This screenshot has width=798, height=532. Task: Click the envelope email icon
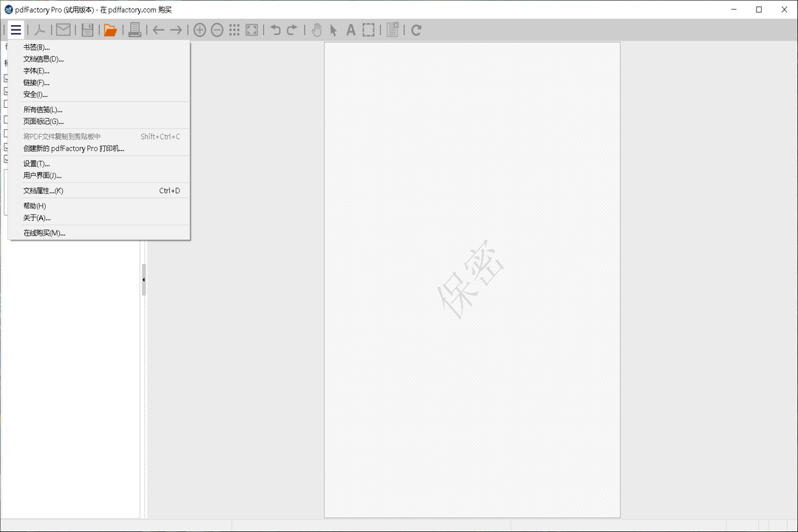64,30
